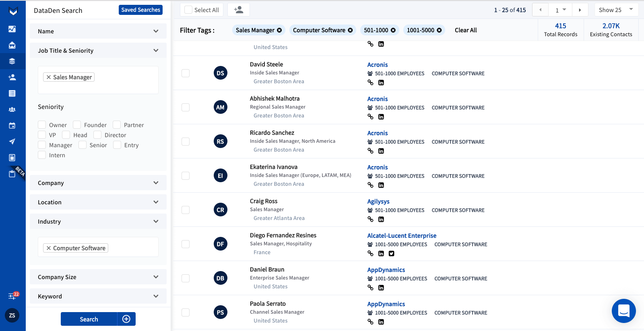This screenshot has width=644, height=331.
Task: Open the add-contact sidebar icon
Action: pos(12,77)
